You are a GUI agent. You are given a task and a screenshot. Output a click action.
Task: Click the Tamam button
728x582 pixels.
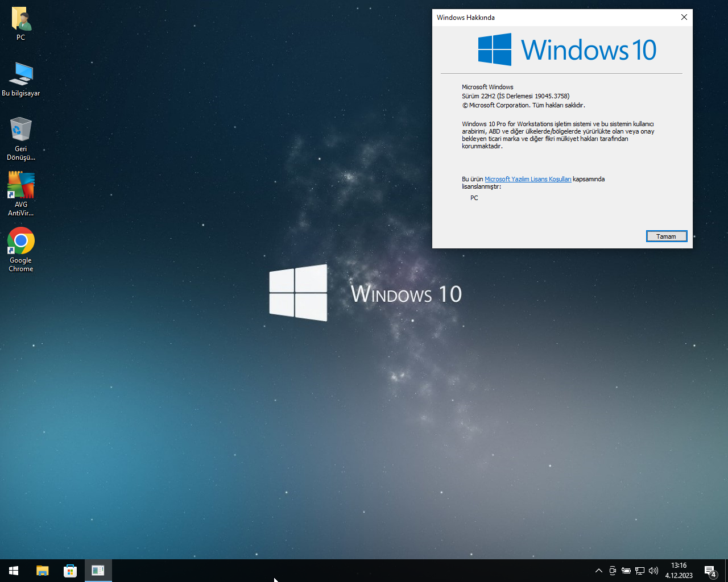click(667, 236)
